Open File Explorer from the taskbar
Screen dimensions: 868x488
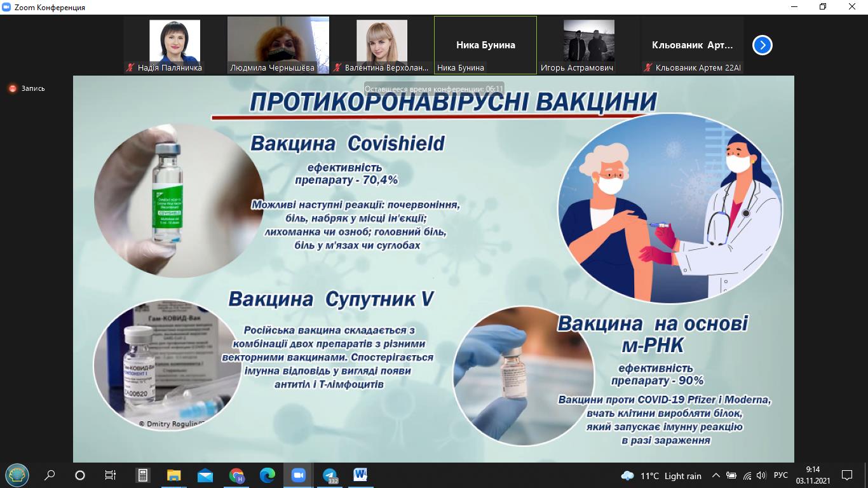(x=173, y=475)
